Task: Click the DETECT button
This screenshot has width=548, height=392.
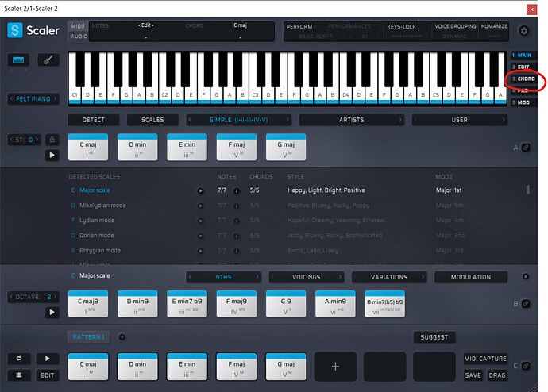Action: pos(93,120)
